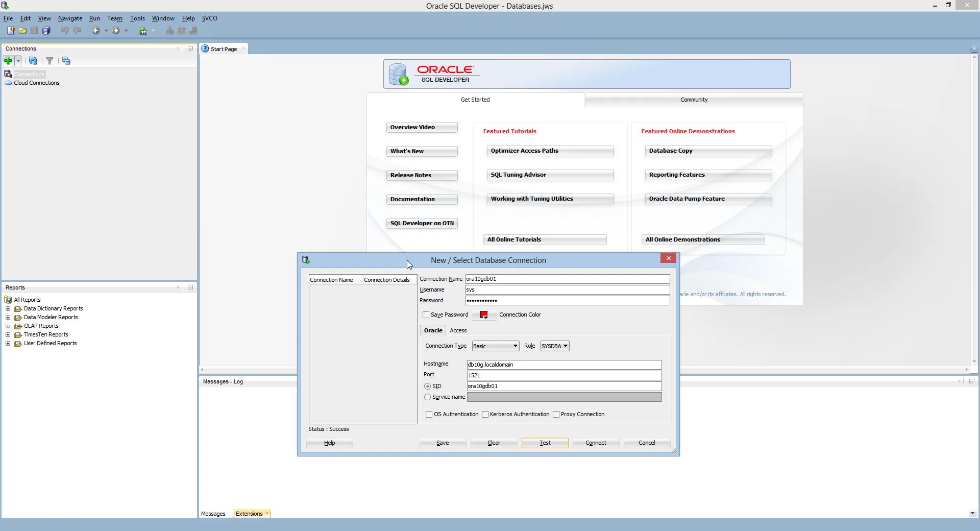Open the Overview Video link
This screenshot has width=980, height=531.
[x=422, y=128]
